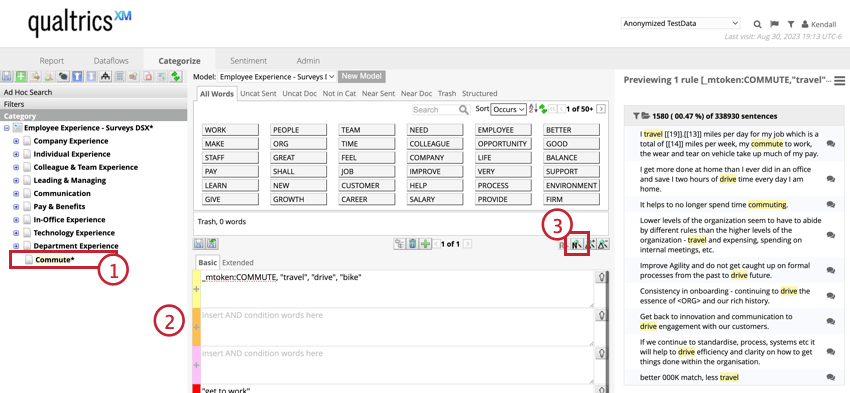Click the page with red X icon
This screenshot has height=393, width=850.
pyautogui.click(x=148, y=76)
